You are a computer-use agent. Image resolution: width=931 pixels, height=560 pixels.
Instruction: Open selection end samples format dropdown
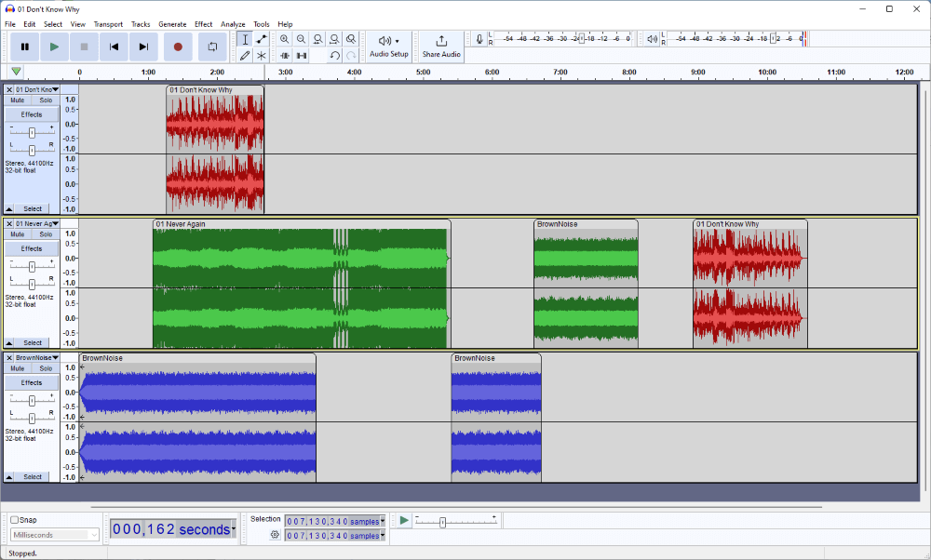click(x=383, y=535)
